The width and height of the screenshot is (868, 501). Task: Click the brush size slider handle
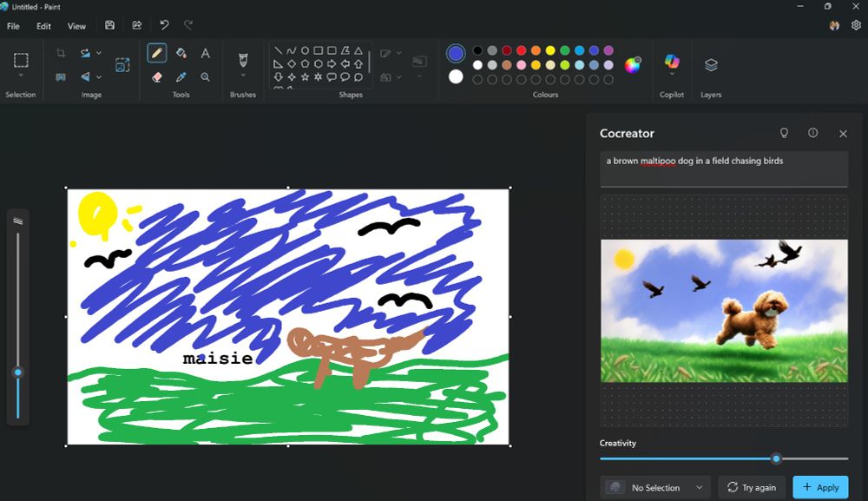(x=17, y=372)
